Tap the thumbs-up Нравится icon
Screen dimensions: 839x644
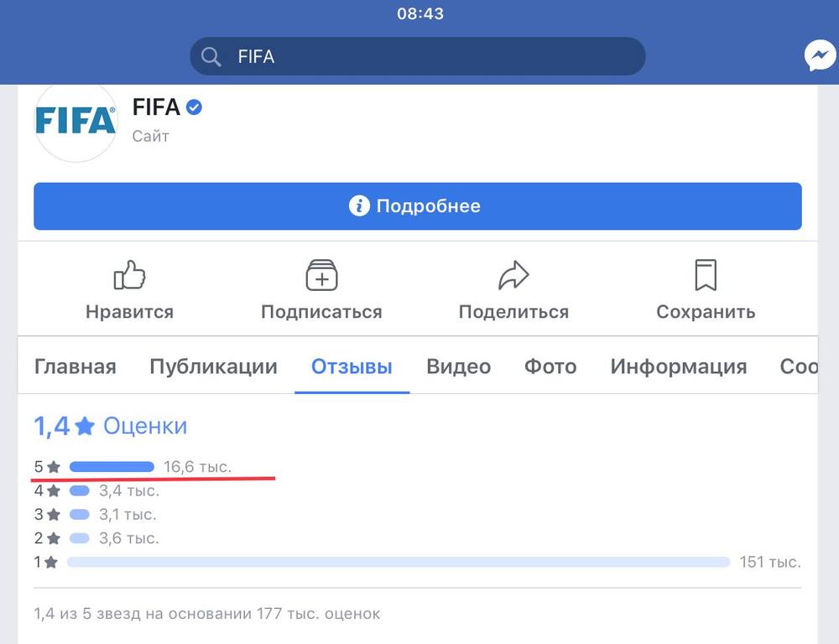click(x=129, y=275)
